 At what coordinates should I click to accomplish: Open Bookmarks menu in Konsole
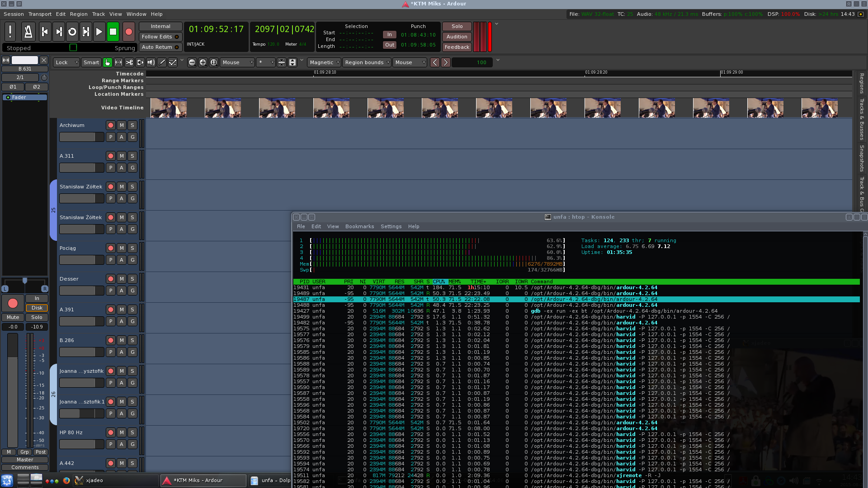click(359, 226)
